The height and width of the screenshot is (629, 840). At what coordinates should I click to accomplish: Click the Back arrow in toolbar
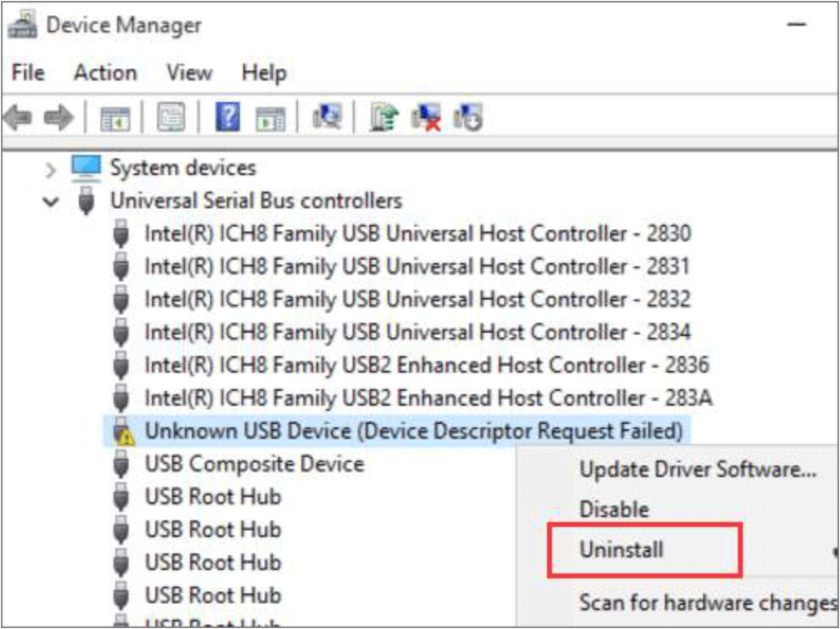[x=18, y=118]
